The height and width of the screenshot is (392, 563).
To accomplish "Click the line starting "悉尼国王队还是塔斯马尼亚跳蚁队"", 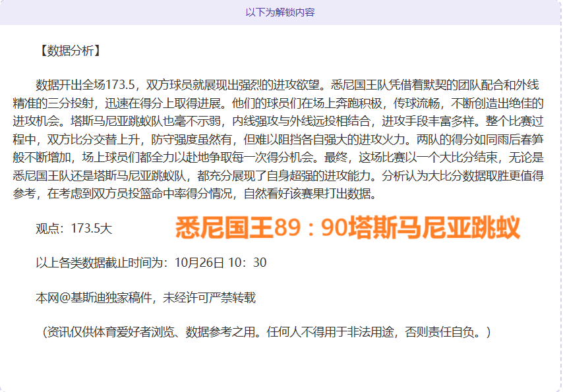I will click(277, 176).
